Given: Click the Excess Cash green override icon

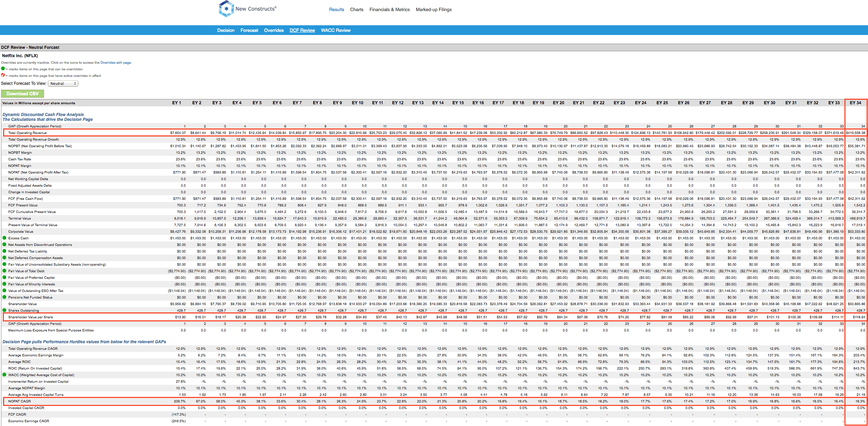Looking at the screenshot, I should click(5, 238).
